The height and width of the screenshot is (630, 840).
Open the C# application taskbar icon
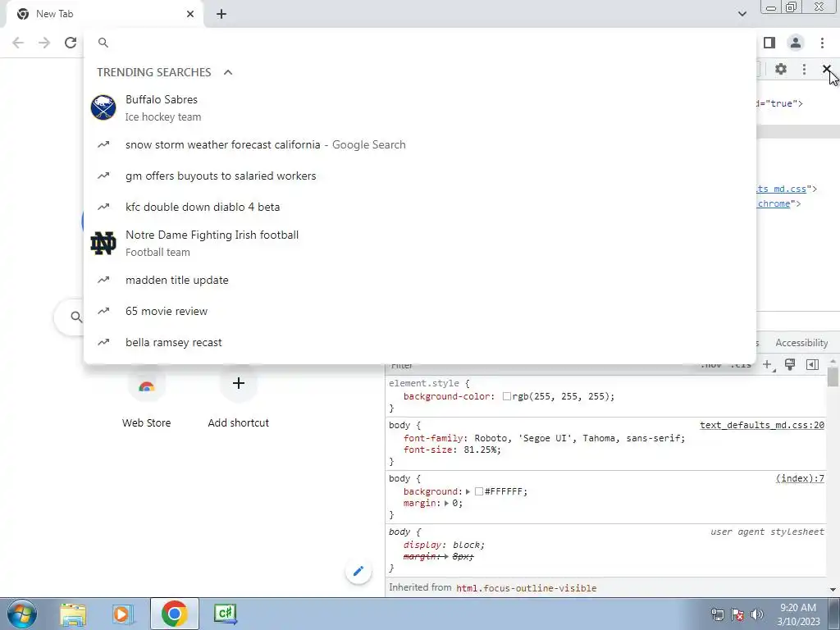tap(225, 614)
